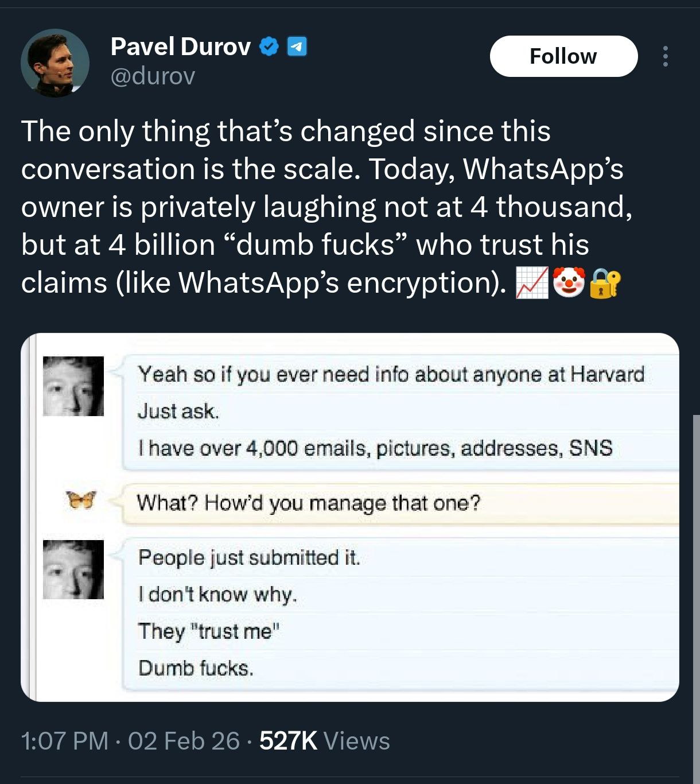Open the @durov handle link

tap(153, 76)
